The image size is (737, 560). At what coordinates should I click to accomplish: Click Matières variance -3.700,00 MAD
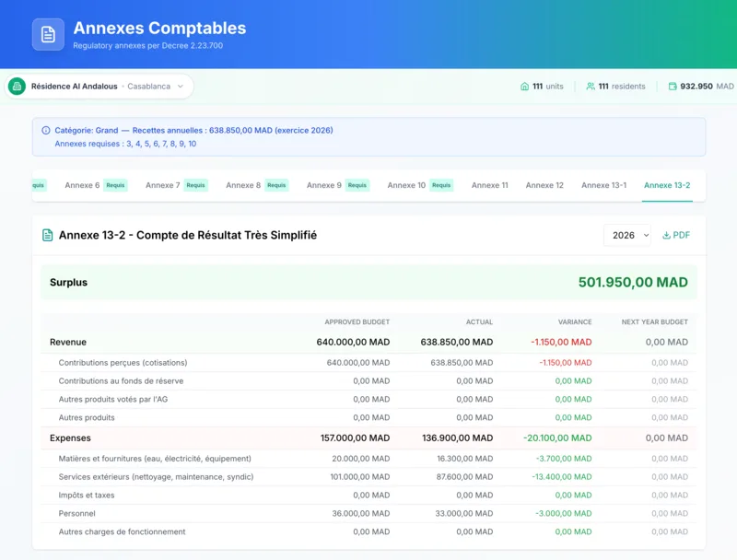coord(564,459)
